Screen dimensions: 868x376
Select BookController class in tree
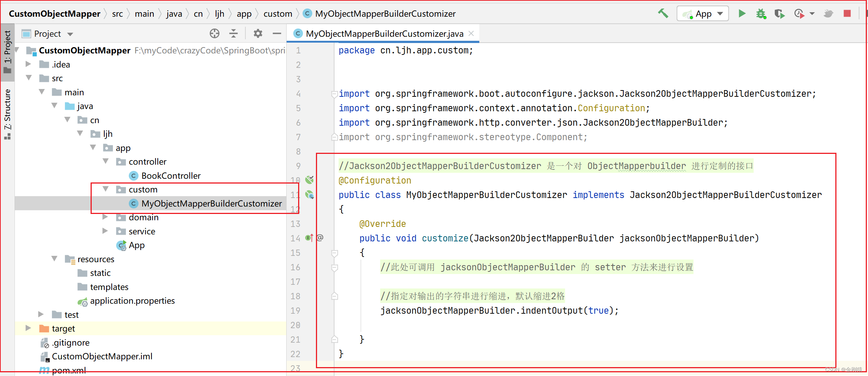[165, 175]
